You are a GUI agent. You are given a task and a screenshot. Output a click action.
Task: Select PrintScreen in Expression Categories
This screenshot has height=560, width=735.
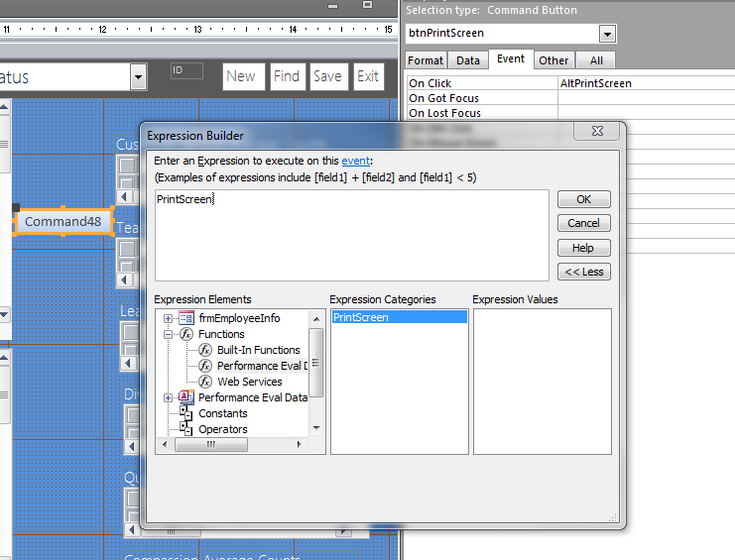(x=400, y=317)
